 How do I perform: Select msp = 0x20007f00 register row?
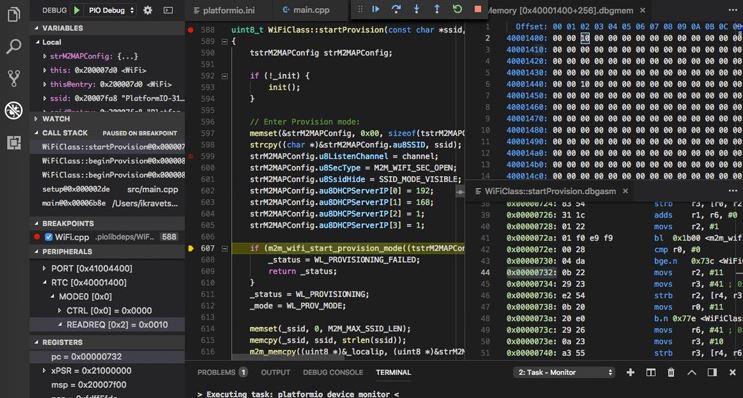tap(107, 385)
